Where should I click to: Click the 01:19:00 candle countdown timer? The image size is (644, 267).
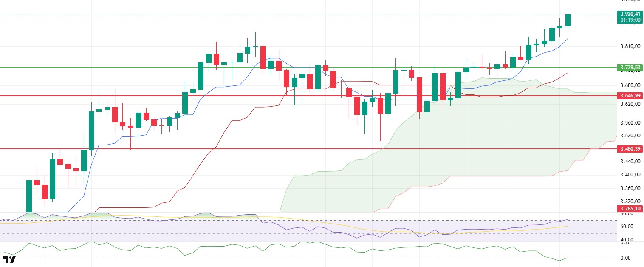coord(630,20)
